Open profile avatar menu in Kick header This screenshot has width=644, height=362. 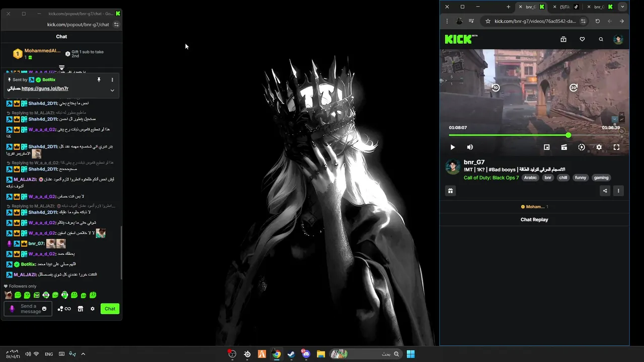(618, 39)
